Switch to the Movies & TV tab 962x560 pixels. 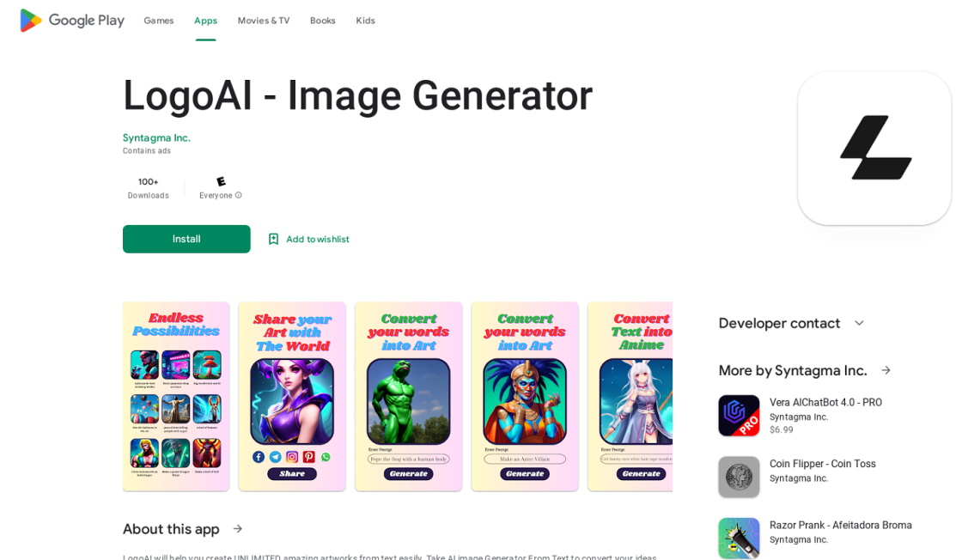(x=263, y=21)
